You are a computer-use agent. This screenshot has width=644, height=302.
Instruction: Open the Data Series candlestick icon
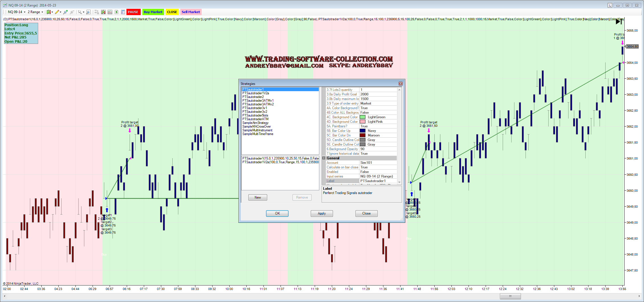click(x=103, y=12)
